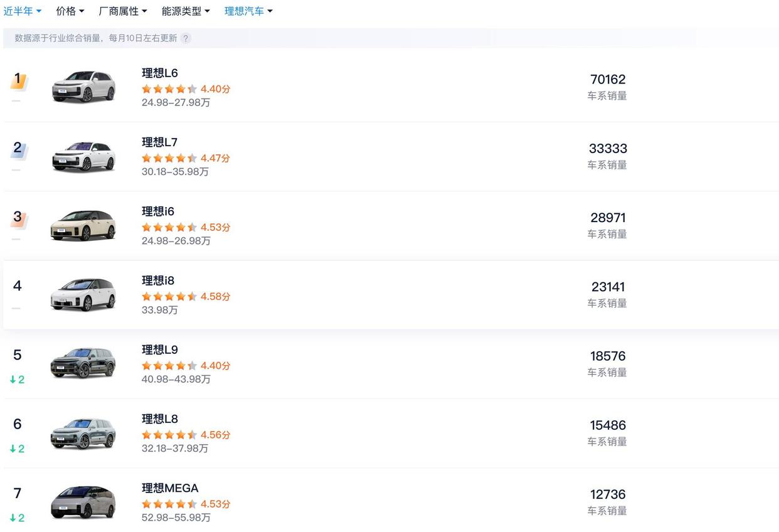
Task: Open the 厂商属性 filter dropdown
Action: tap(123, 11)
